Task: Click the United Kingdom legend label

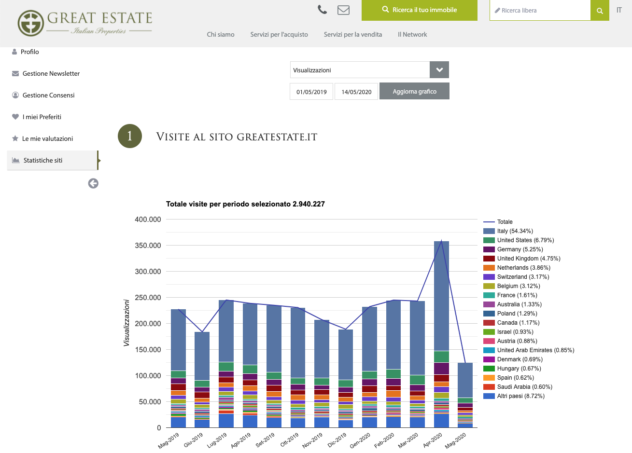Action: tap(528, 258)
